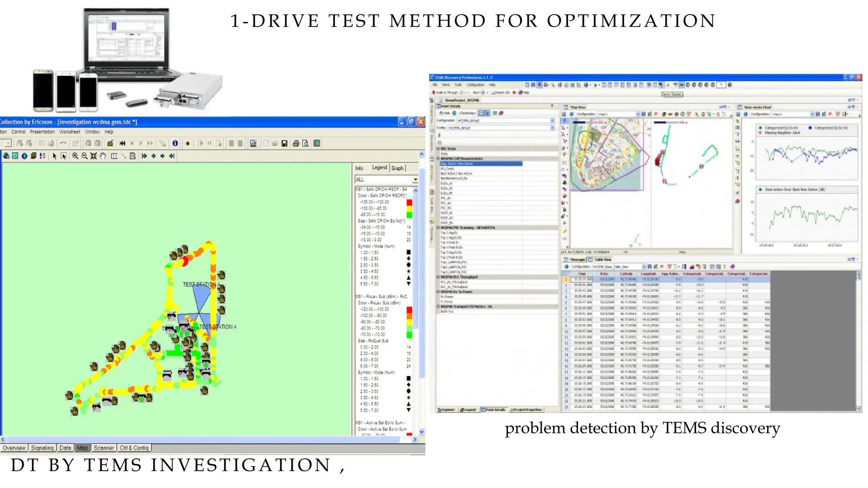
Task: Open the Data worksheet tab
Action: 65,448
